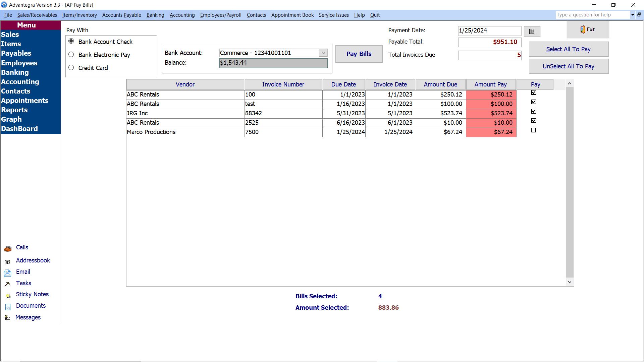This screenshot has width=644, height=362.
Task: Click the Amount Due column header
Action: pyautogui.click(x=440, y=84)
